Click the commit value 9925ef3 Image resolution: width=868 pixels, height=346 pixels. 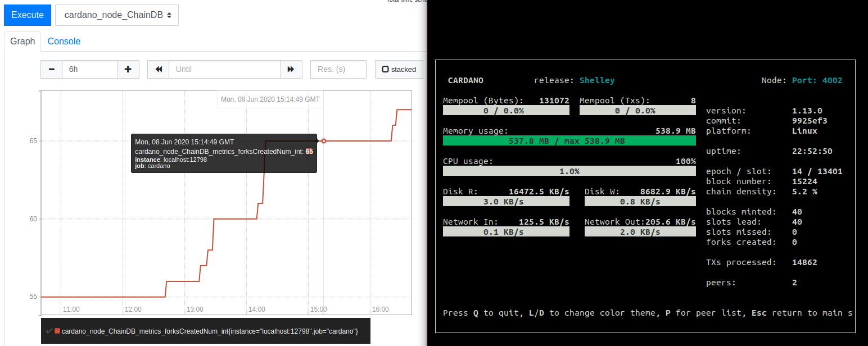click(x=809, y=121)
